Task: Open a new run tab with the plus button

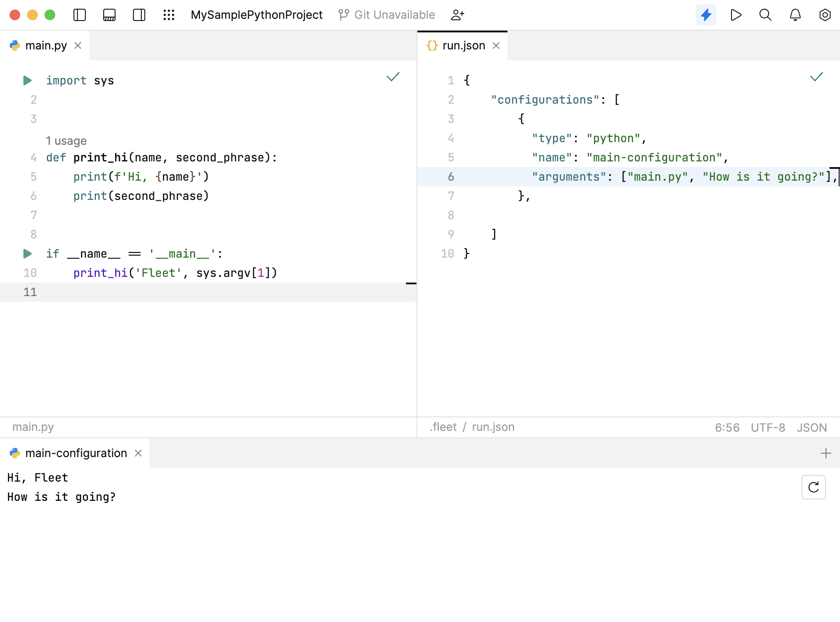Action: coord(826,453)
